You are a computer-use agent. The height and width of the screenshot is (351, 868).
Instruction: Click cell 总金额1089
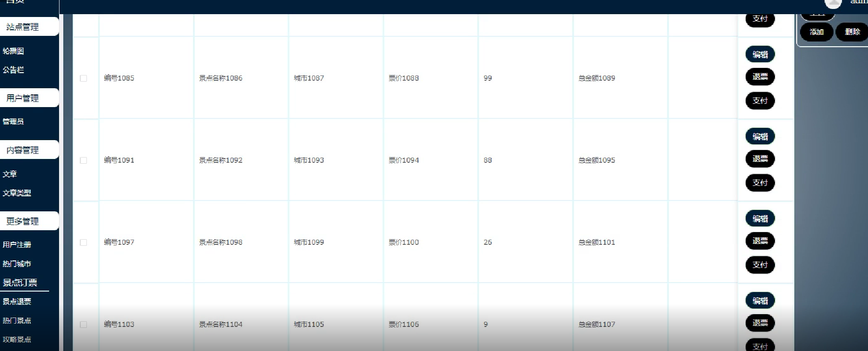(x=597, y=78)
